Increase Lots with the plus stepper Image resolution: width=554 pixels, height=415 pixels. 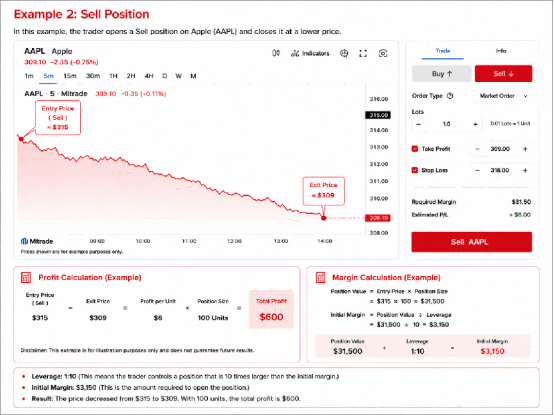pyautogui.click(x=475, y=124)
